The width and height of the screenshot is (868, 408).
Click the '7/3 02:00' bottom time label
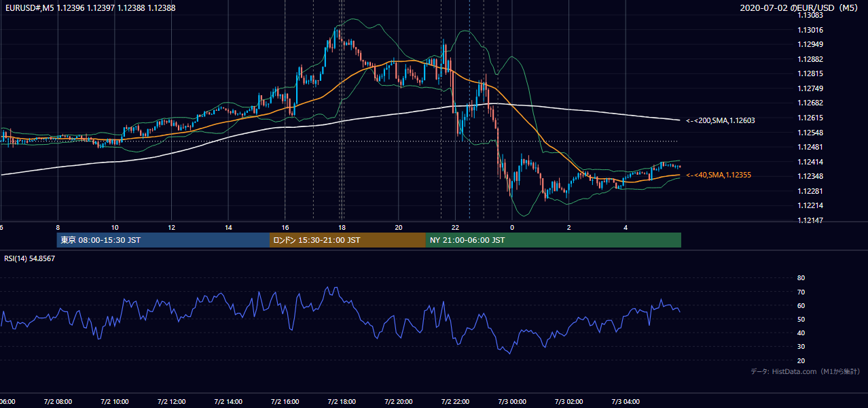(x=568, y=401)
